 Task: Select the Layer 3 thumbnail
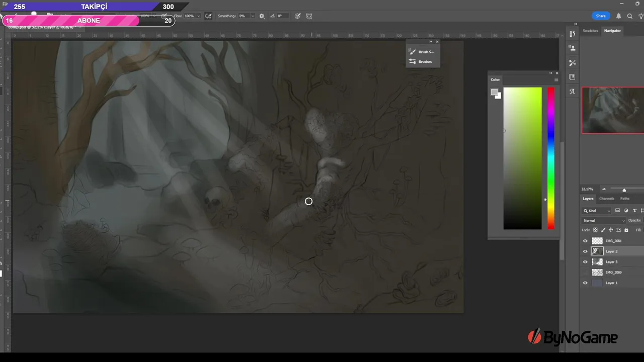pos(597,262)
